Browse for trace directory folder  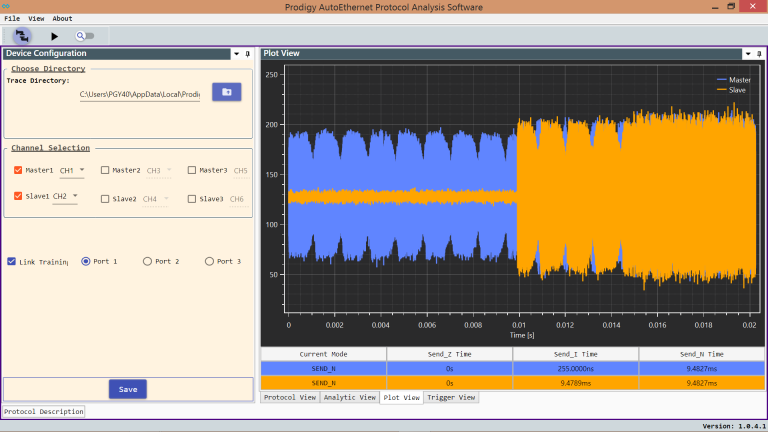[226, 92]
